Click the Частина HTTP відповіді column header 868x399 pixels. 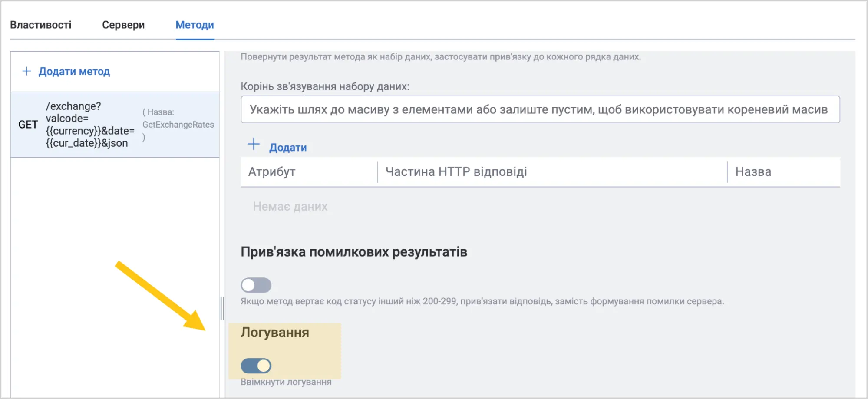point(456,172)
